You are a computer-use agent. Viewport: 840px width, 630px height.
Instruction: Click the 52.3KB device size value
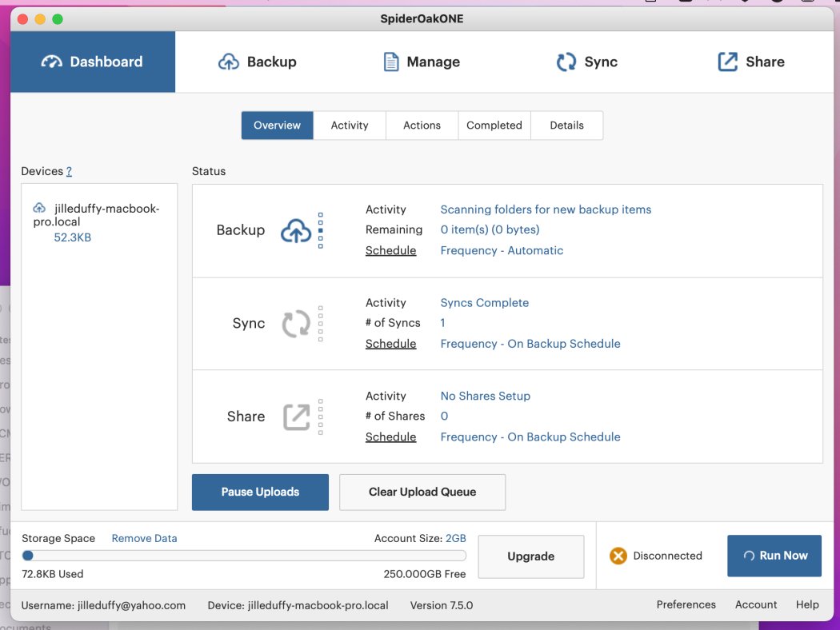72,237
